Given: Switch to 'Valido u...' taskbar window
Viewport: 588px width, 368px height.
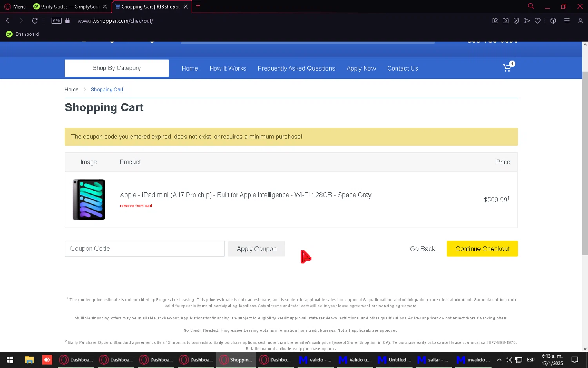Looking at the screenshot, I should click(x=355, y=360).
